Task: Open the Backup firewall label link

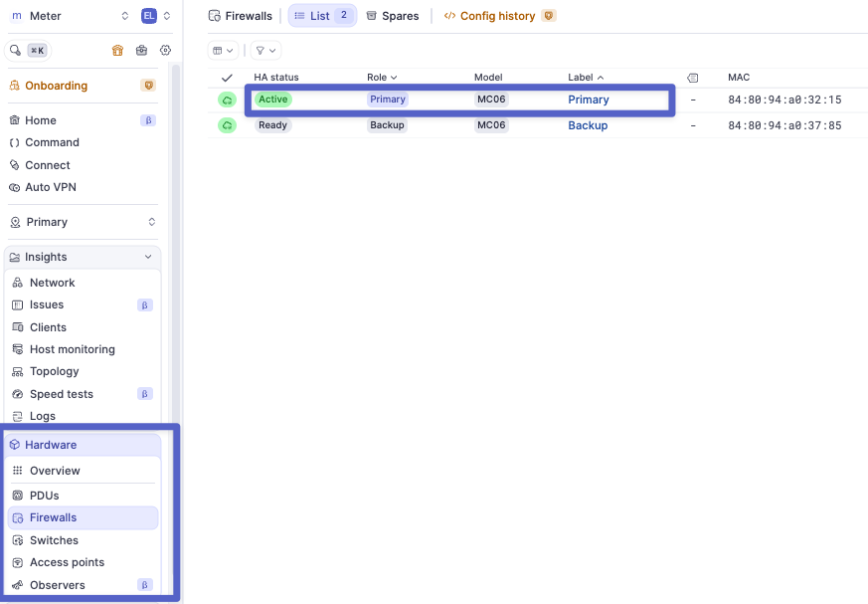Action: click(x=588, y=125)
